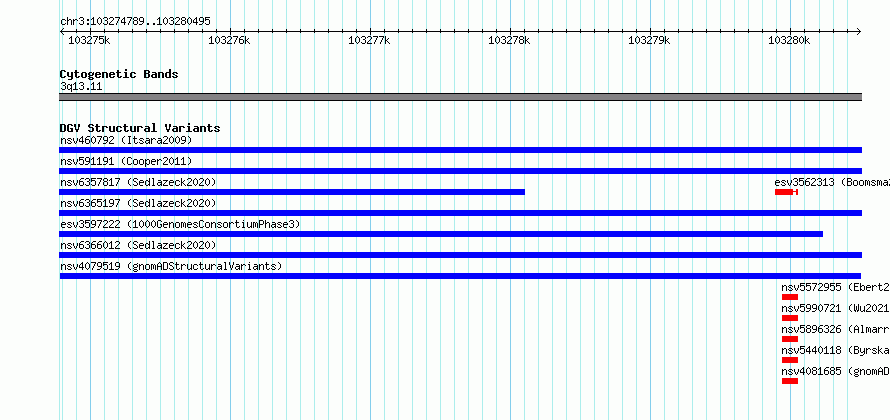The width and height of the screenshot is (890, 420).
Task: Select the blue bar under nsv6365197
Action: tap(460, 213)
